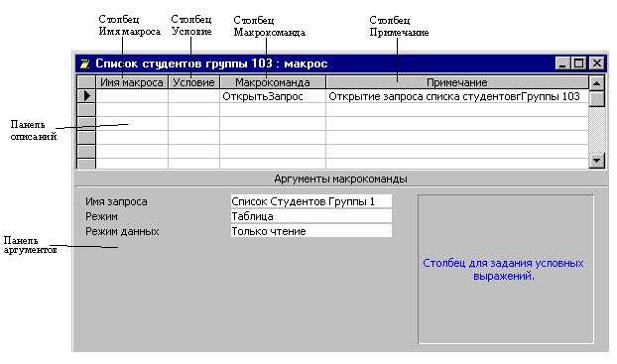This screenshot has height=364, width=617.
Task: Click the 'Режим' field with value 'Таблица'
Action: coord(310,216)
